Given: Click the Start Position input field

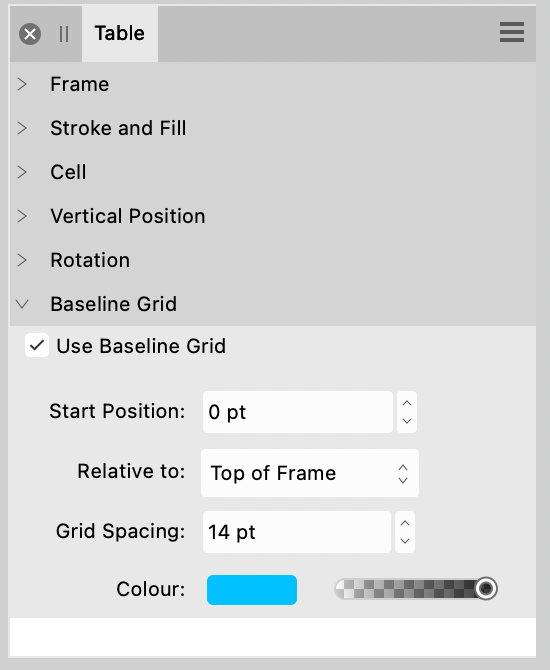Looking at the screenshot, I should coord(297,412).
